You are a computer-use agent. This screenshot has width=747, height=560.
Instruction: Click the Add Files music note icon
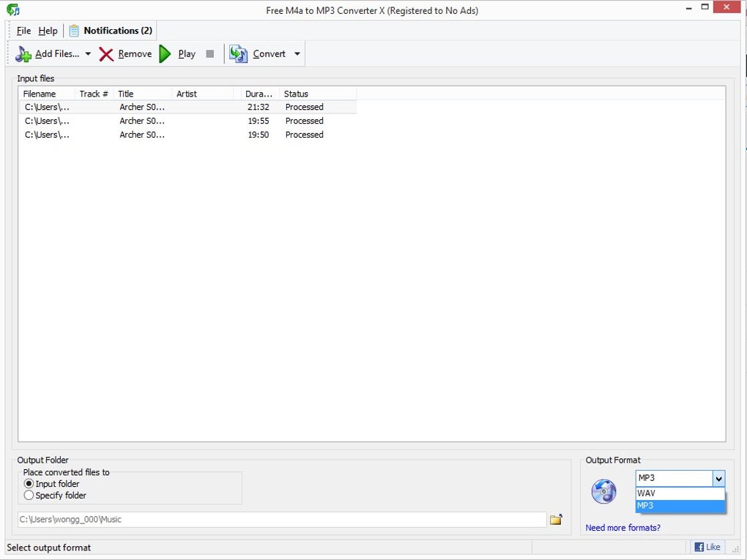point(23,54)
